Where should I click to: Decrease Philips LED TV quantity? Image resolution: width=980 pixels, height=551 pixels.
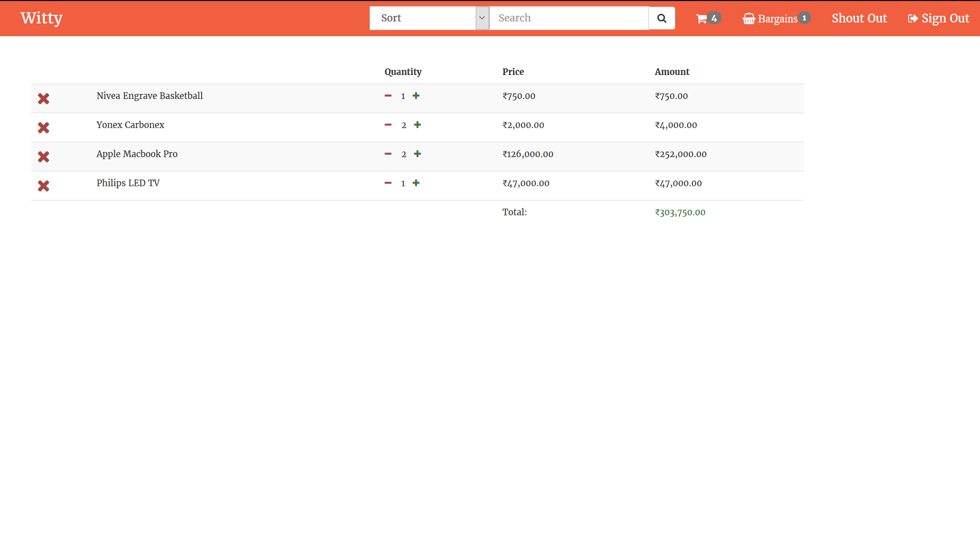click(388, 183)
